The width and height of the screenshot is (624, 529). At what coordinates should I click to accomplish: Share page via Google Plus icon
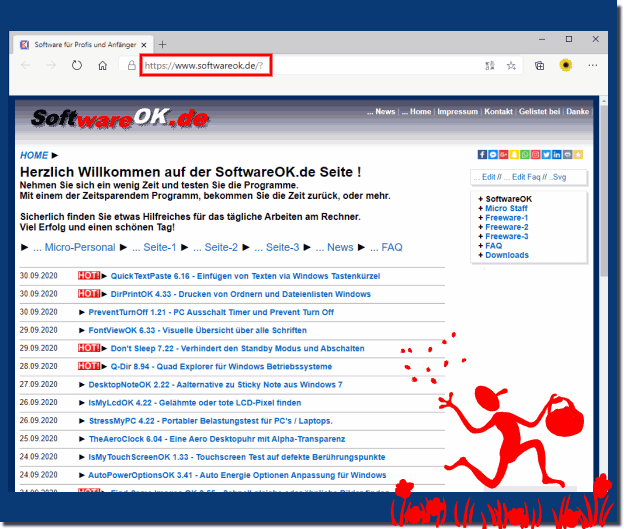click(x=503, y=155)
